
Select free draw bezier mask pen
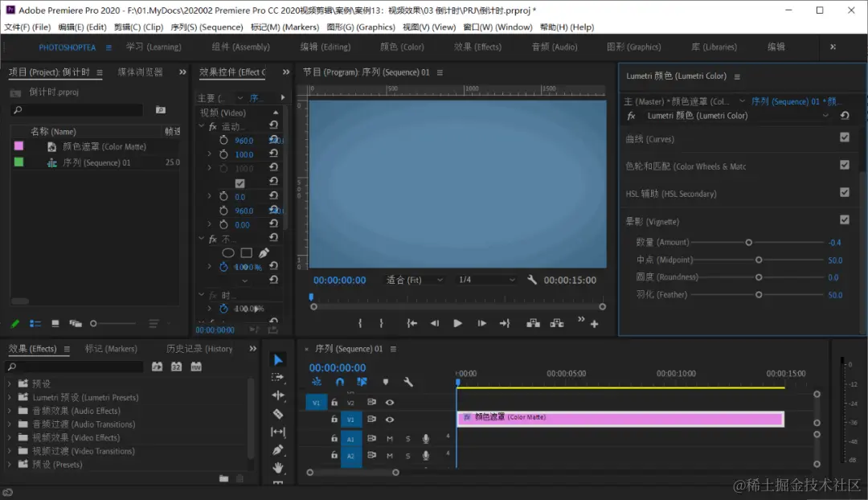pyautogui.click(x=264, y=253)
